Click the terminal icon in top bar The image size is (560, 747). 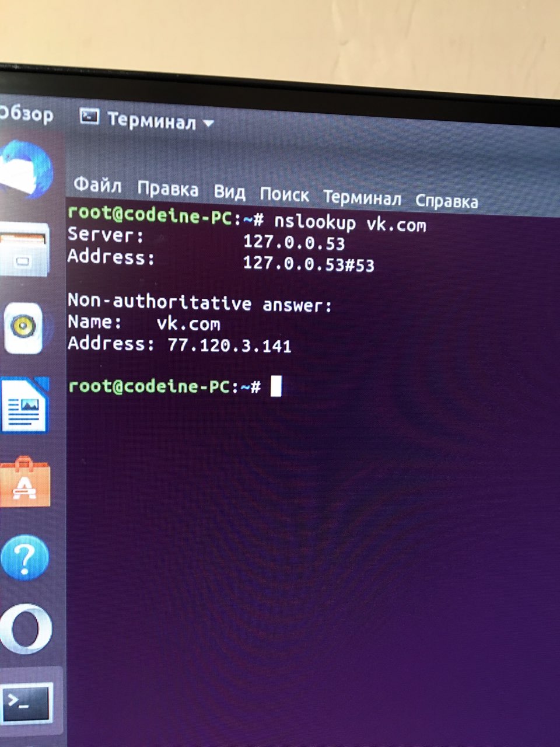click(x=89, y=117)
